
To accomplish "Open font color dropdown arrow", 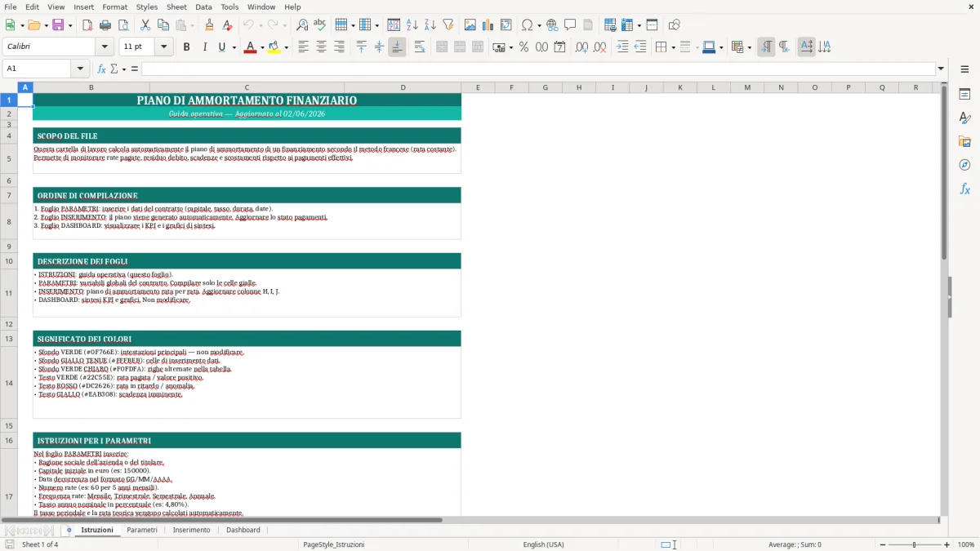I will (261, 47).
